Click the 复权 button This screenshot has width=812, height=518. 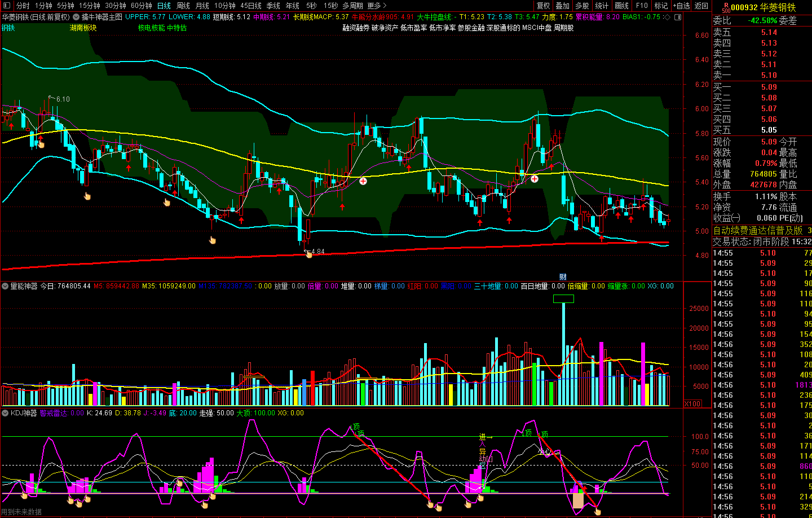pos(543,6)
